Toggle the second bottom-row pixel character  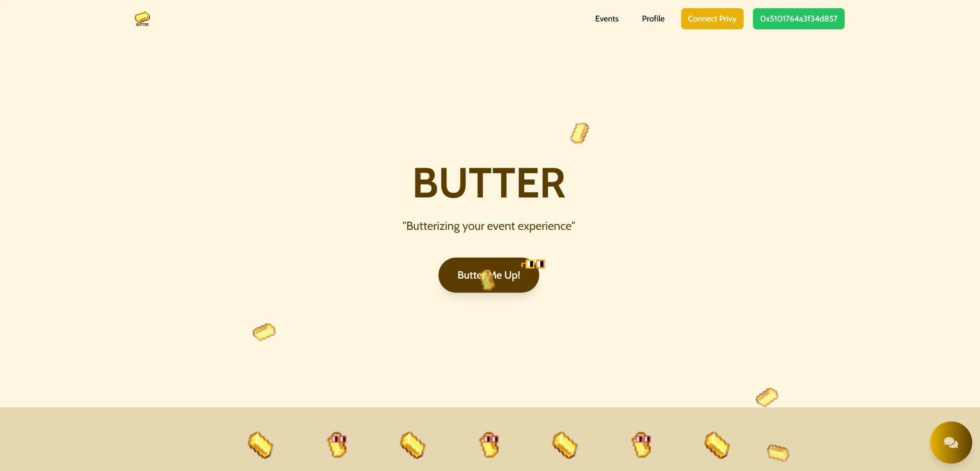click(x=337, y=445)
